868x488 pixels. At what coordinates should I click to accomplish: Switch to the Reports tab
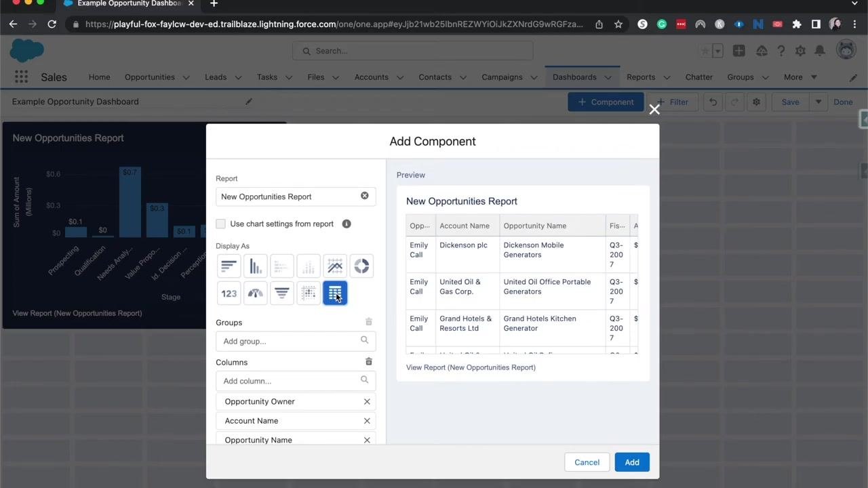point(641,77)
